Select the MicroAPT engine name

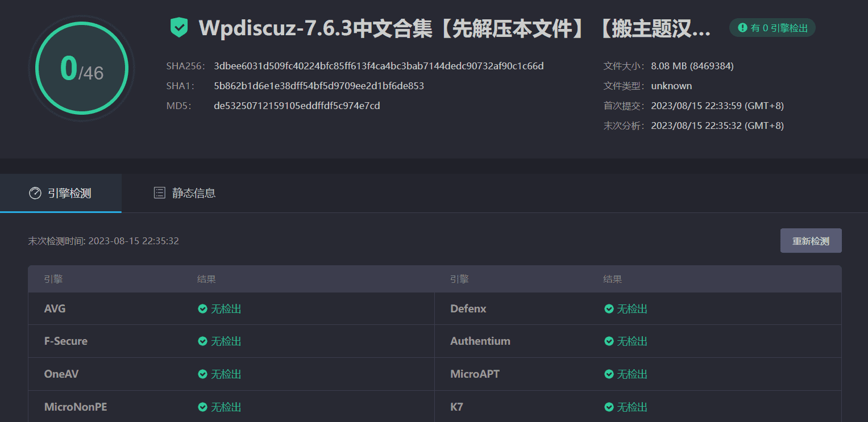pos(475,374)
